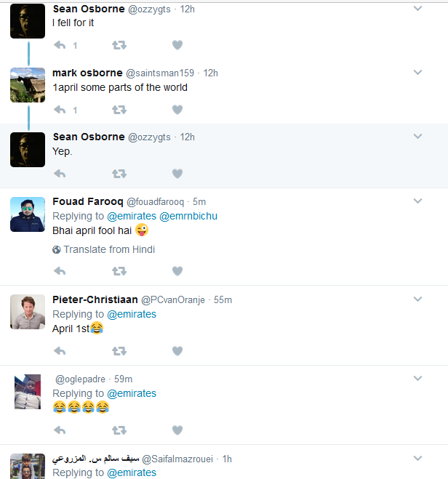
Task: Open the chevron menu on Pieter-Christiaan's tweet
Action: tap(417, 299)
